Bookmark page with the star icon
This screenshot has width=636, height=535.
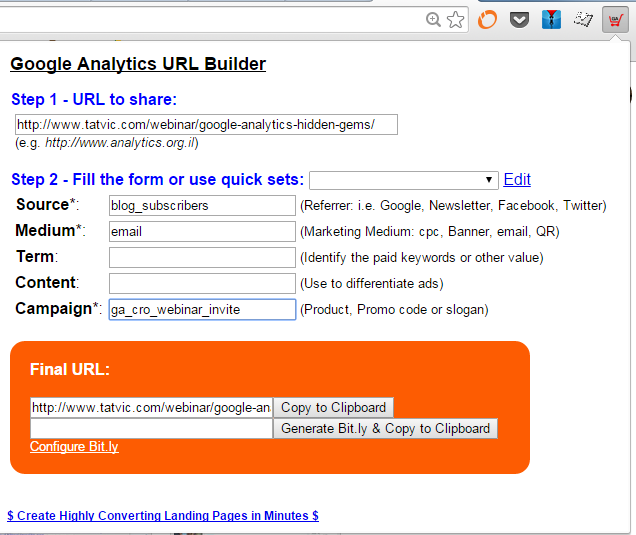click(x=456, y=19)
